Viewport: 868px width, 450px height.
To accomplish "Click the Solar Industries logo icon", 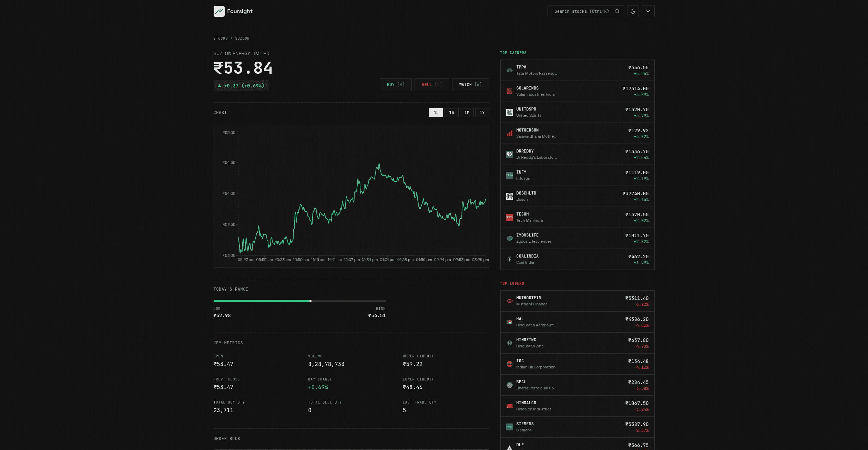I will [509, 91].
